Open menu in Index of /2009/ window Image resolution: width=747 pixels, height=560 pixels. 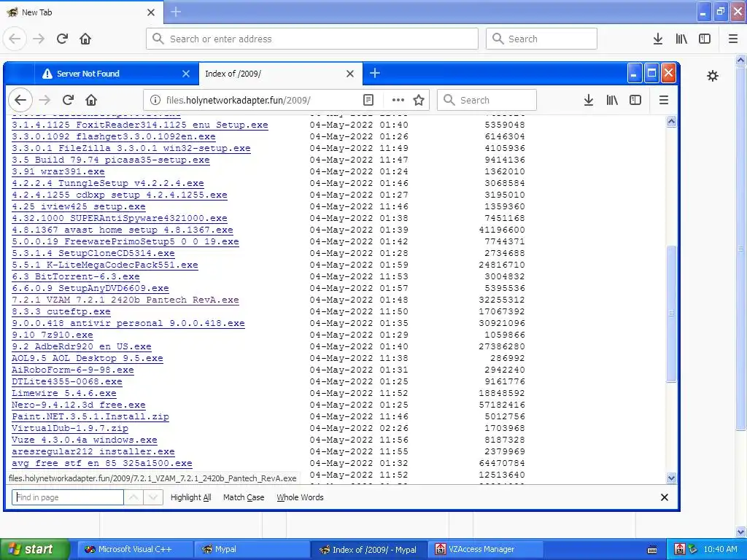[664, 100]
